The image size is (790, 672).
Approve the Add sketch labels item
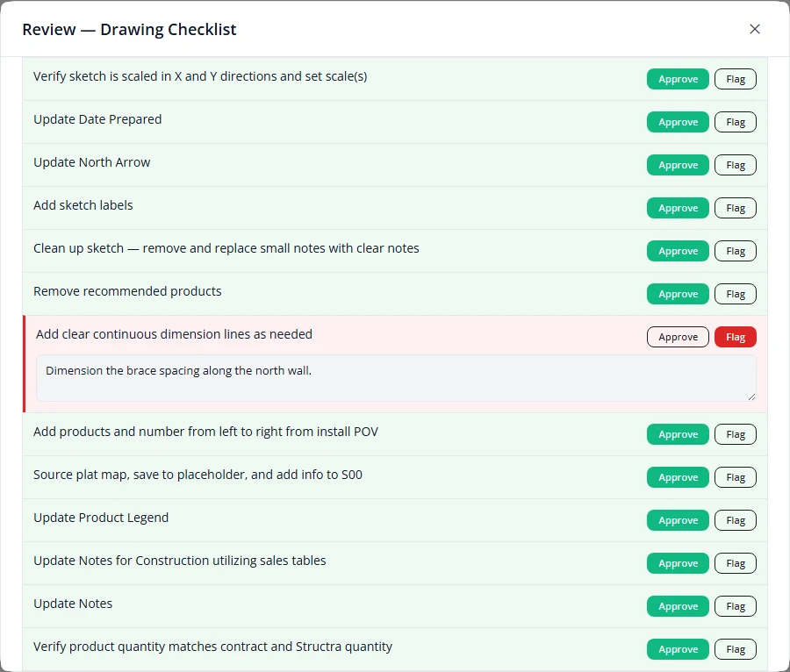(x=678, y=208)
